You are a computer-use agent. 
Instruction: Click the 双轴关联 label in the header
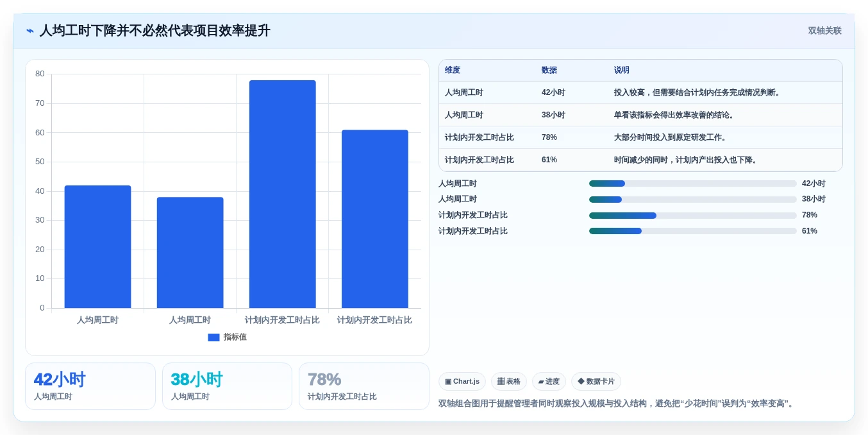(824, 31)
